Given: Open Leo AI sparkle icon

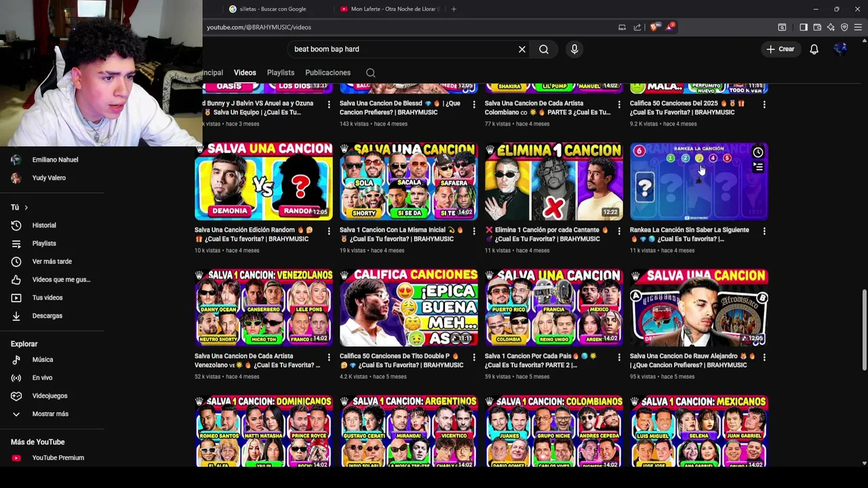Looking at the screenshot, I should pyautogui.click(x=831, y=27).
